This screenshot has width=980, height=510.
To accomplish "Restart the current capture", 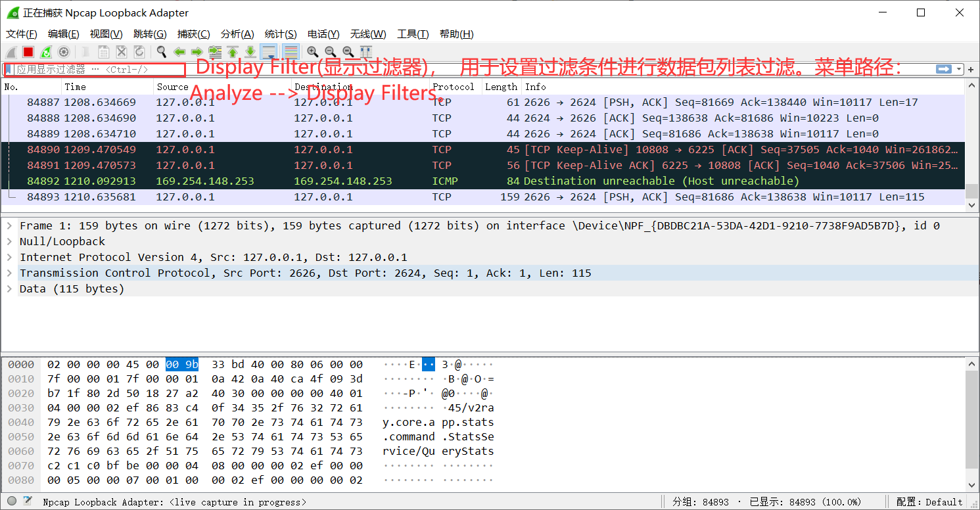I will coord(46,52).
